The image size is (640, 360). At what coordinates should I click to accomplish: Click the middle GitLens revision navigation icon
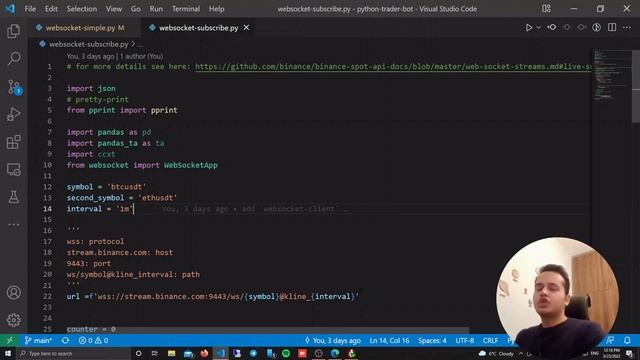tap(567, 27)
